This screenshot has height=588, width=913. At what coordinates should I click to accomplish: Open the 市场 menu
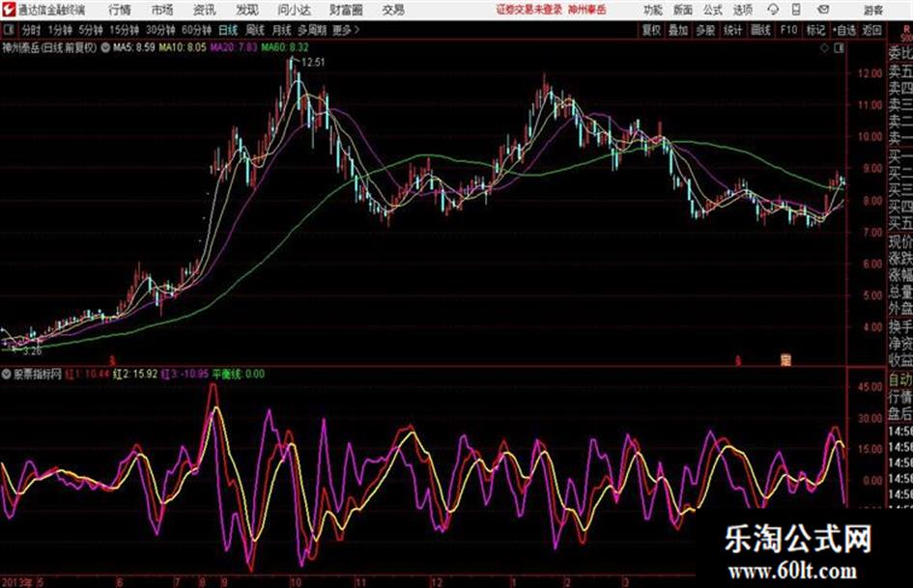(x=162, y=10)
